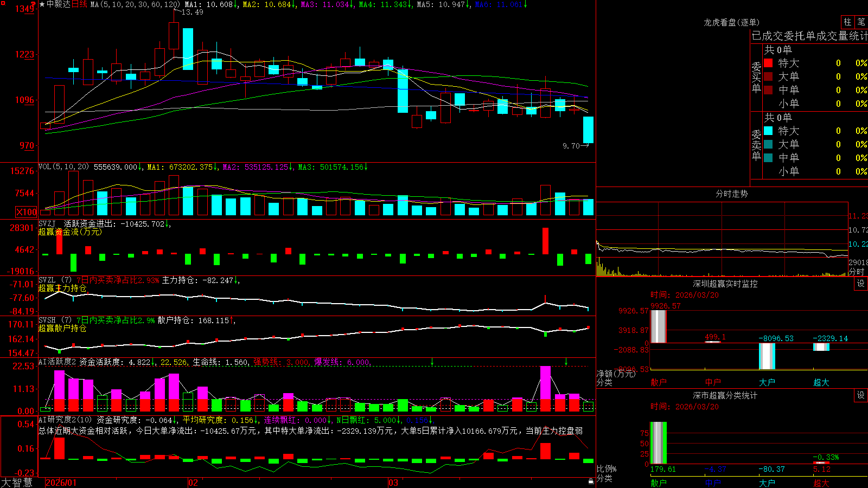Click the 2026/01 timeline date marker
The width and height of the screenshot is (868, 488).
click(x=61, y=483)
